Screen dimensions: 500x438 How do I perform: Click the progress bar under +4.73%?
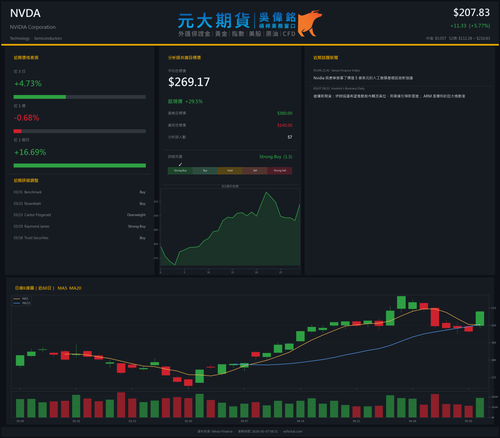[80, 97]
